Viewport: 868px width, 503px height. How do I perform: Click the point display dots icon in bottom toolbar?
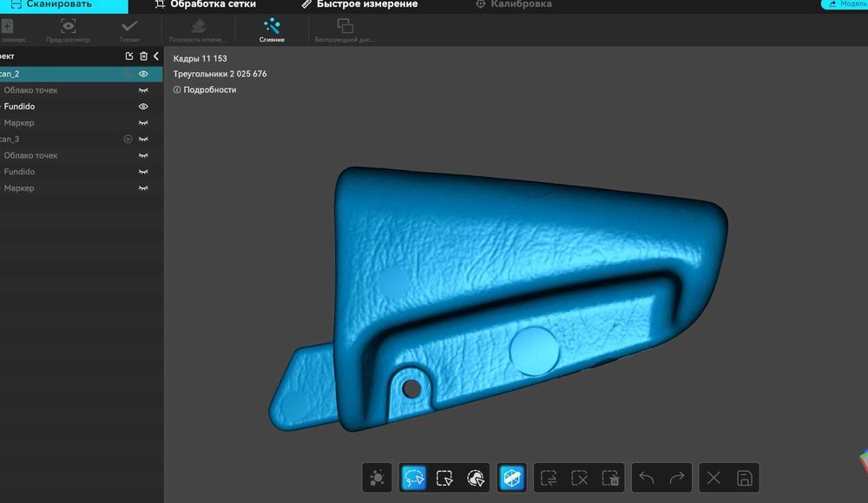pos(377,478)
